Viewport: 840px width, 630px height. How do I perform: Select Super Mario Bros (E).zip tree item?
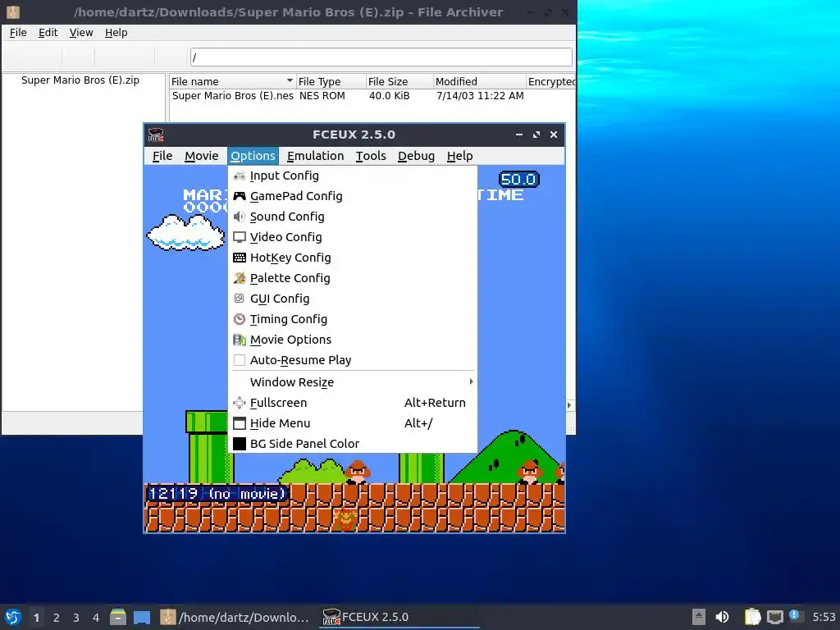tap(80, 80)
